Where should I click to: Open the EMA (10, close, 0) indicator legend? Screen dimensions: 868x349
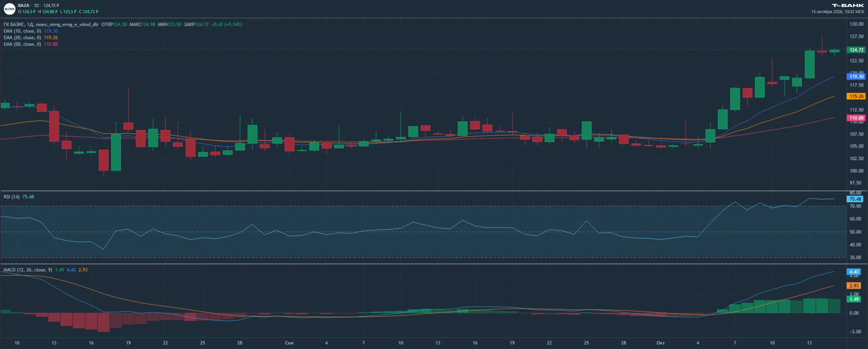coord(22,31)
